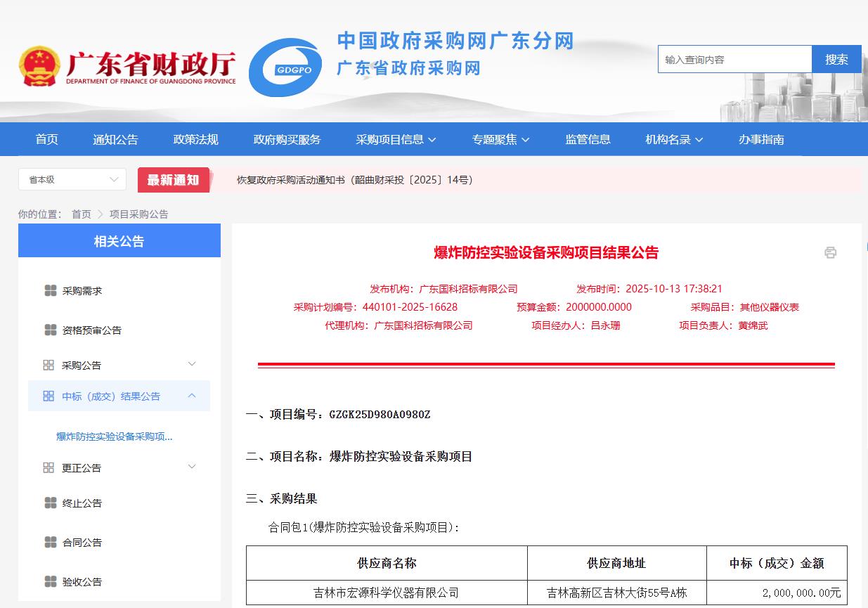Click the 首页 breadcrumb link
The width and height of the screenshot is (868, 608).
click(x=82, y=214)
